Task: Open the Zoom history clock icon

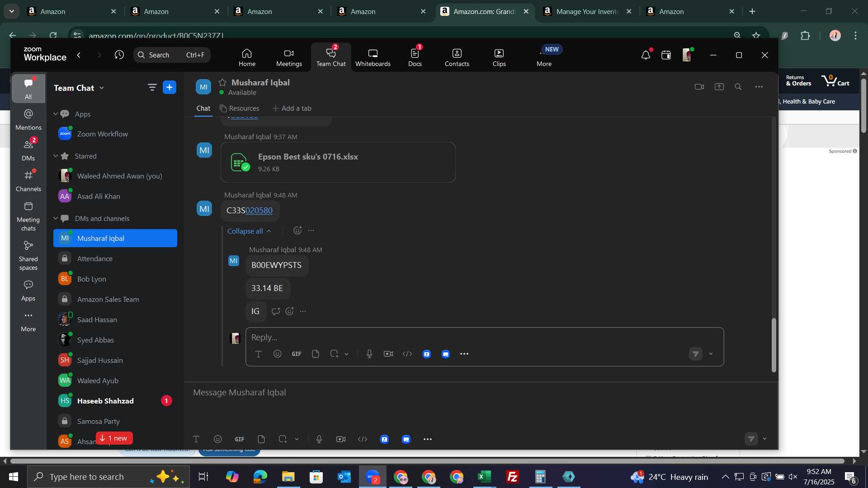Action: click(x=119, y=55)
